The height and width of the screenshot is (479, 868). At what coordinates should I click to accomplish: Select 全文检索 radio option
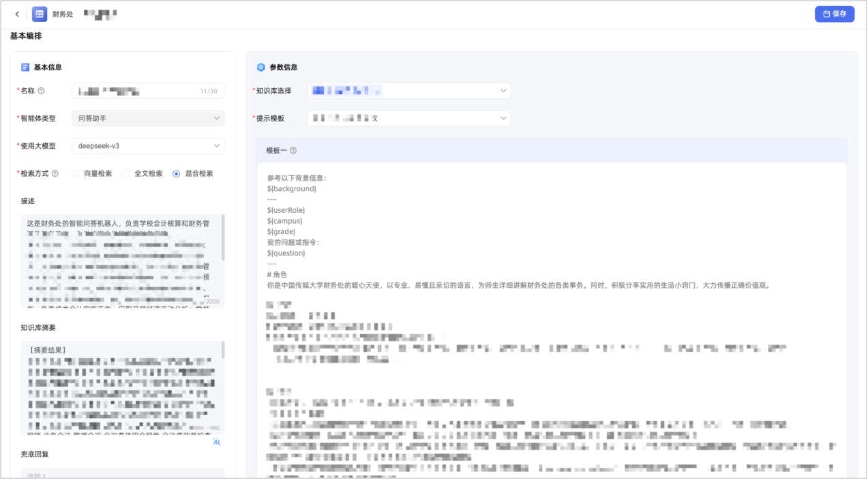pyautogui.click(x=126, y=174)
